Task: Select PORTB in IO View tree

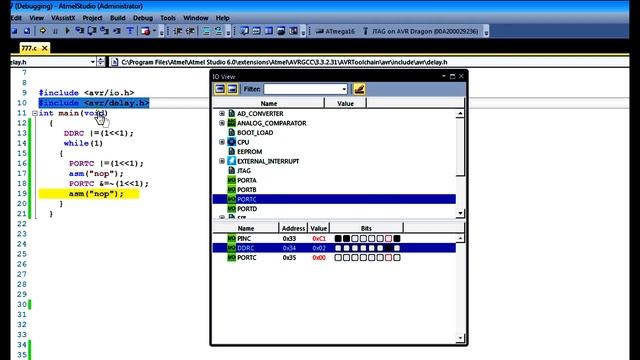Action: tap(247, 190)
